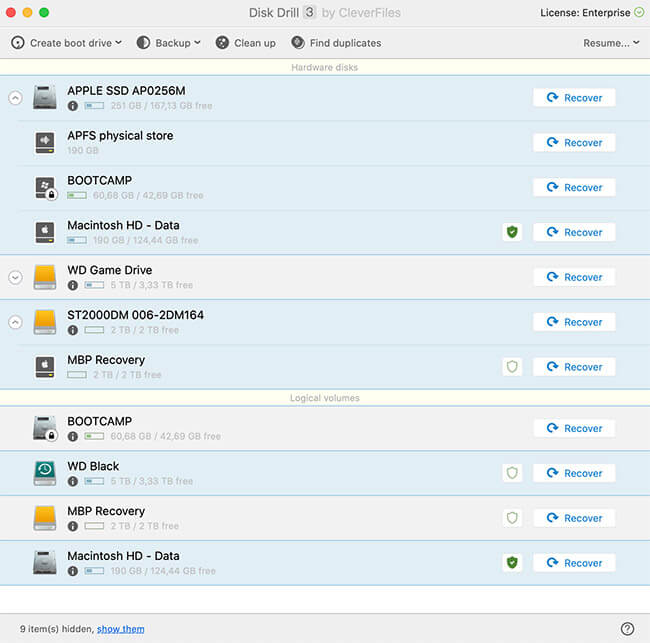Toggle protection shield for MBP Recovery partition
The height and width of the screenshot is (643, 650).
(512, 366)
